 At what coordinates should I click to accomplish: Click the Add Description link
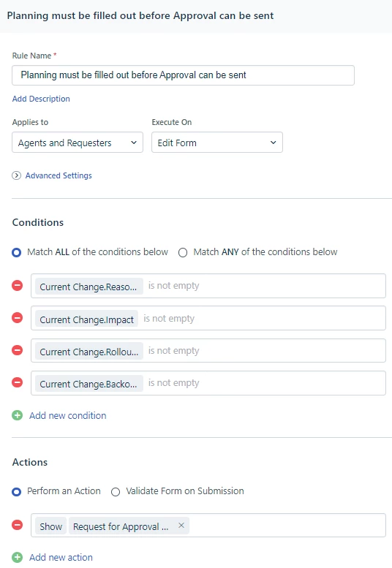point(41,99)
